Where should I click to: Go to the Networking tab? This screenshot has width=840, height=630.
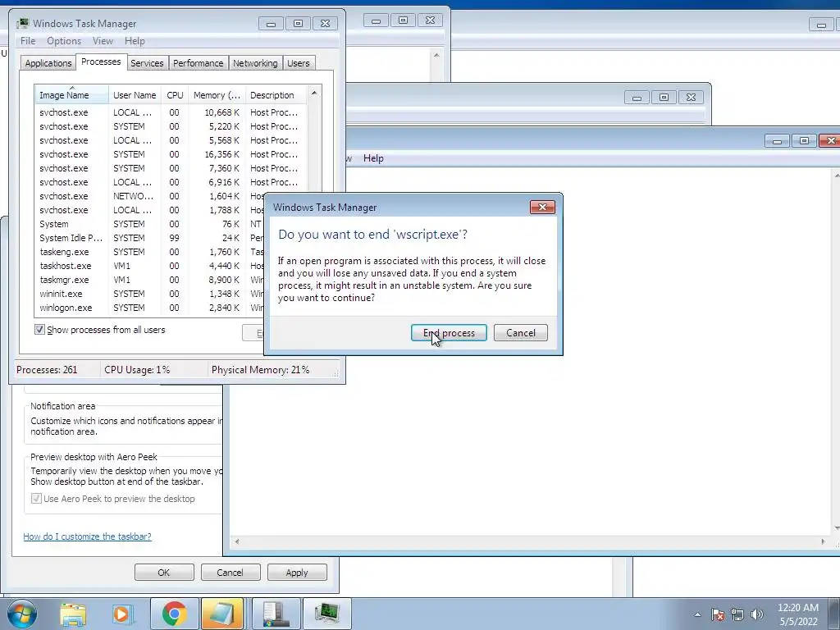[255, 63]
